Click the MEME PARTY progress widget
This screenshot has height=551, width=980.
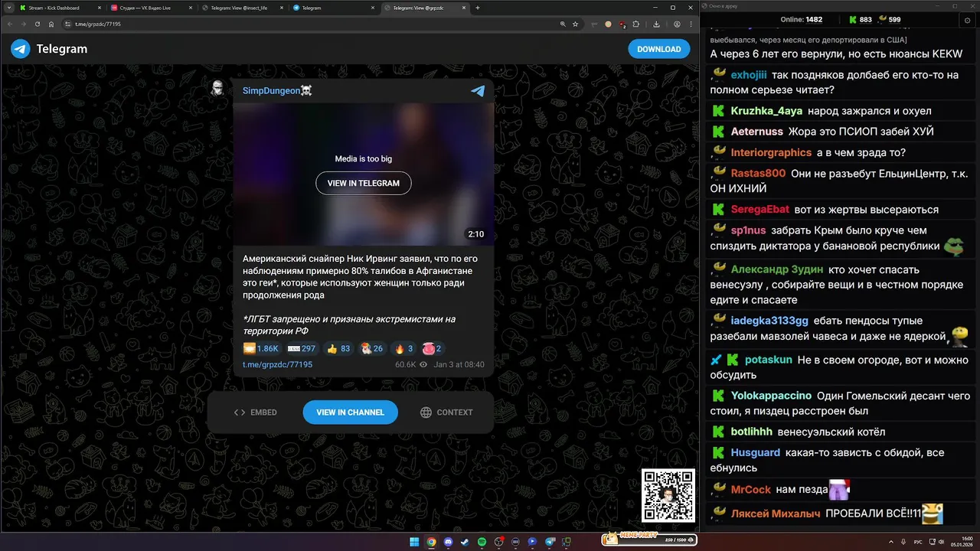[648, 540]
